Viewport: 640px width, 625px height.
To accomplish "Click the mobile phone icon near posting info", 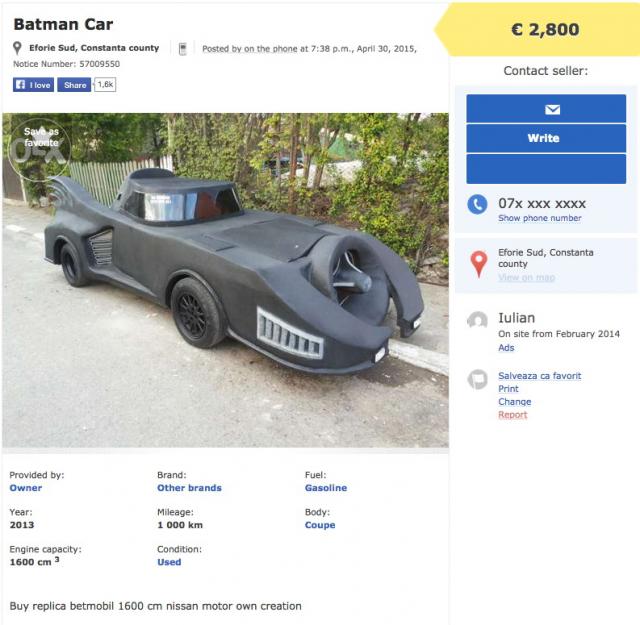I will coord(182,49).
